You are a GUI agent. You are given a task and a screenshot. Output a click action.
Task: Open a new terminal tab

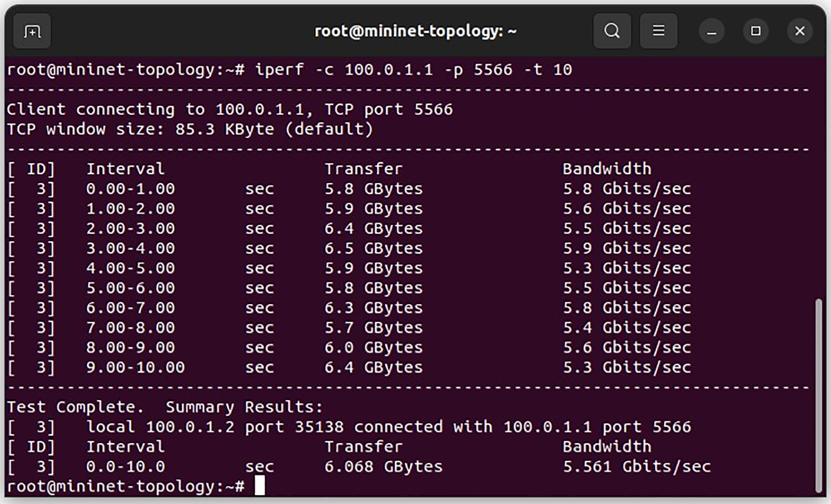tap(32, 32)
